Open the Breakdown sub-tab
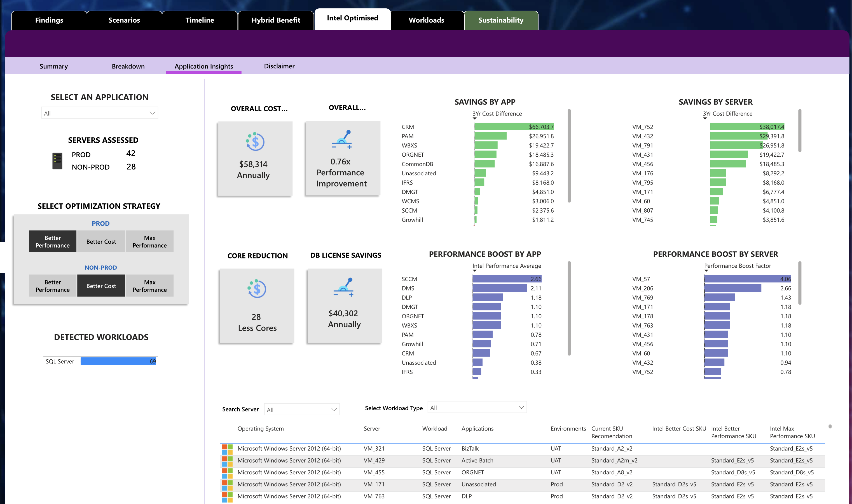852x504 pixels. point(128,66)
